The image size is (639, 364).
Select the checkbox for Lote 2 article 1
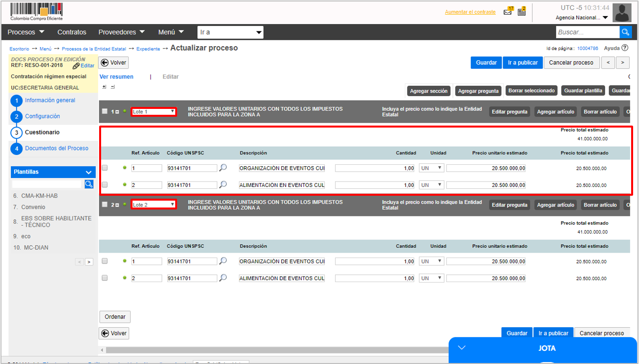[x=105, y=261]
